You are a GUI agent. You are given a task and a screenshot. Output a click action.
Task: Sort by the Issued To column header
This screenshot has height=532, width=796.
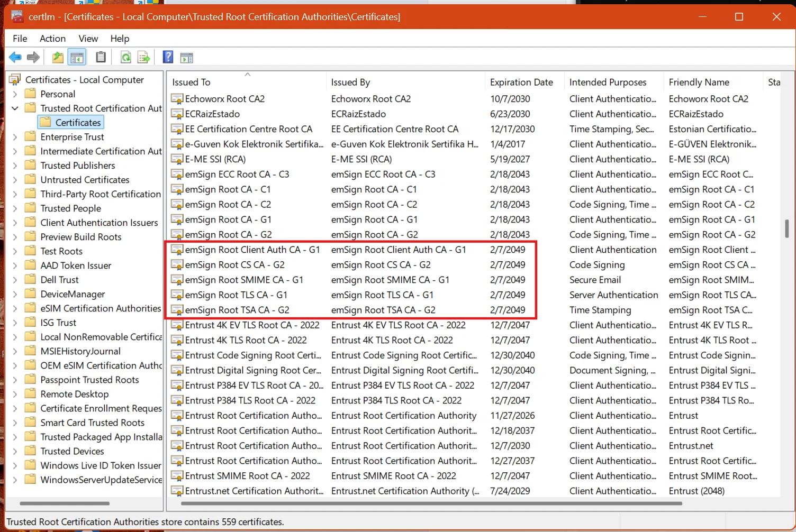(247, 82)
